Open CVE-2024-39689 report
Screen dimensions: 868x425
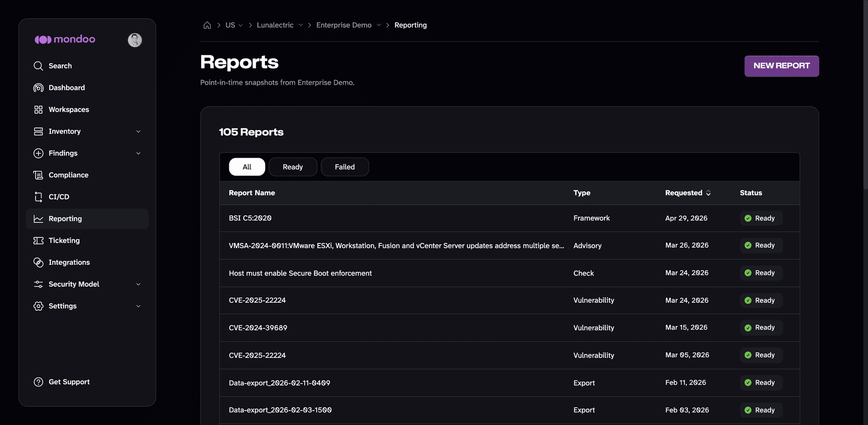[258, 328]
